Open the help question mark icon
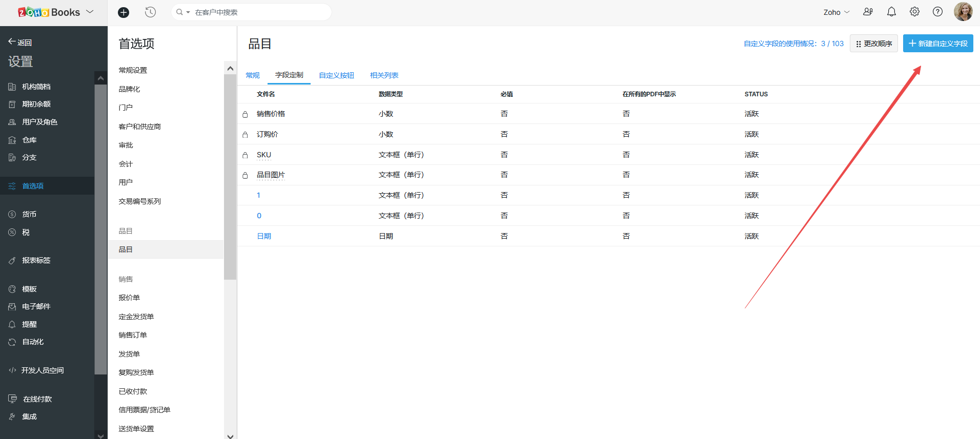 click(x=937, y=12)
